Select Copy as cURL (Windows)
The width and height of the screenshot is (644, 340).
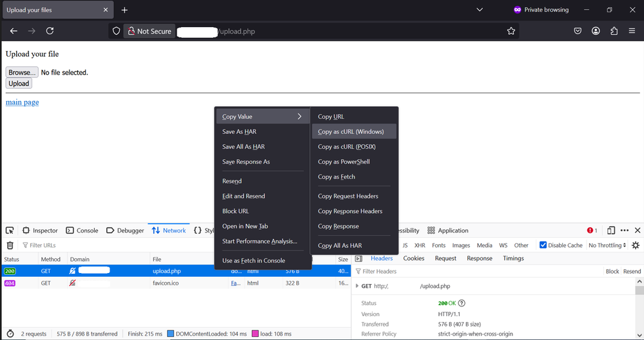[354, 131]
